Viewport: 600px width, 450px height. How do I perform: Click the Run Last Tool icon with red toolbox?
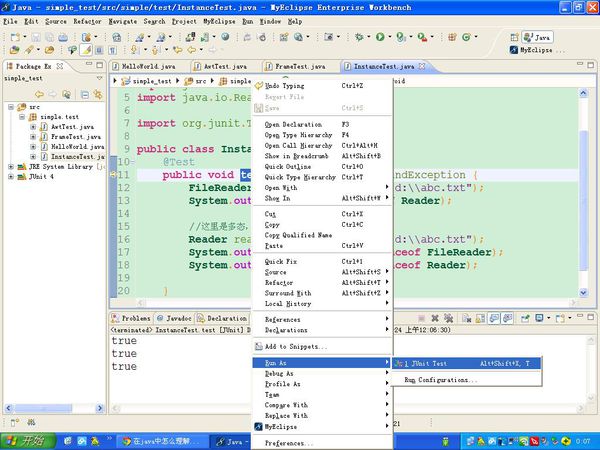[422, 37]
